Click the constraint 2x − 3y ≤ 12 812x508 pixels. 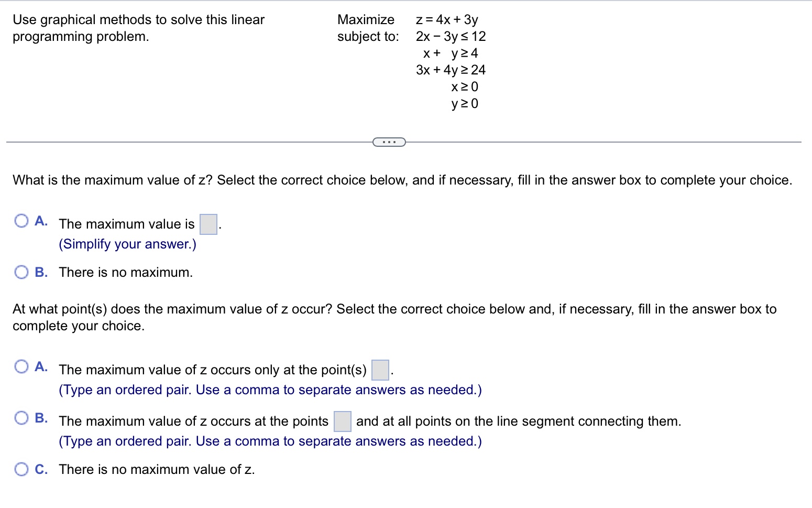click(450, 36)
